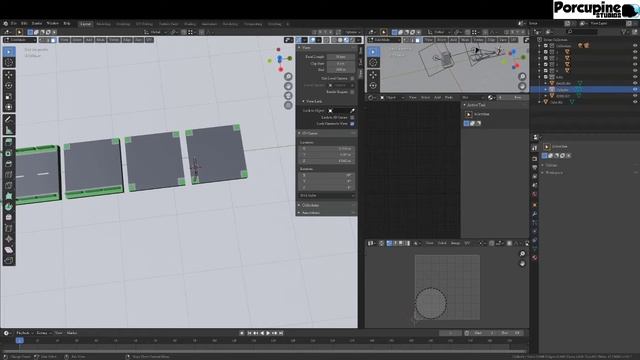This screenshot has height=360, width=640.
Task: Activate the Transform tool in main viewport
Action: (9, 107)
